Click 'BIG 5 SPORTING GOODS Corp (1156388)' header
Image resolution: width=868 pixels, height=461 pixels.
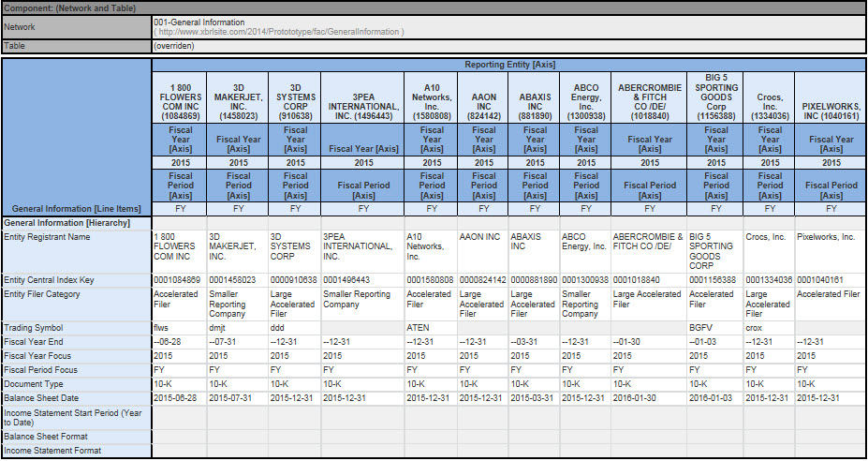coord(715,97)
